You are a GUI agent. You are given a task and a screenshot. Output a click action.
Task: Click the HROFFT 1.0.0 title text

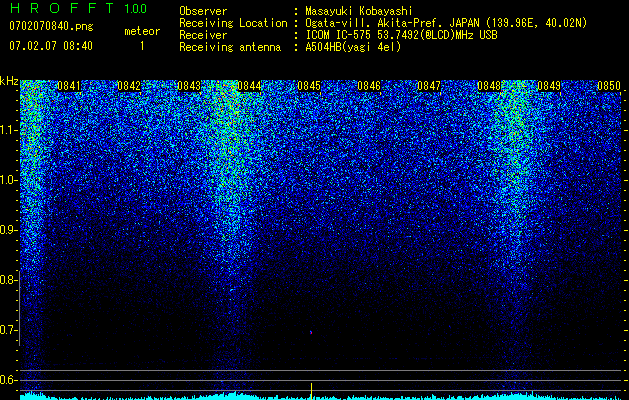(79, 8)
